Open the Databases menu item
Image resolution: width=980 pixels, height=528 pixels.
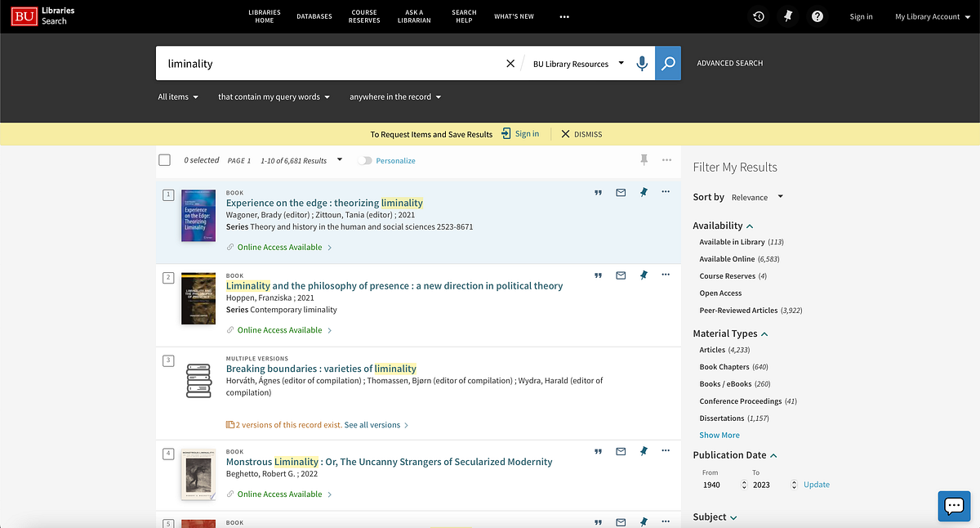click(314, 16)
